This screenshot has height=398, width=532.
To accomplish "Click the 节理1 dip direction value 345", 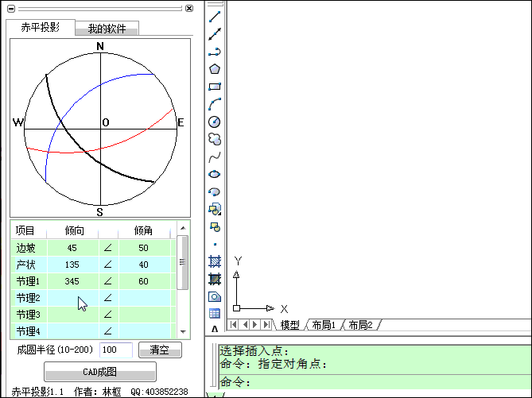I will (72, 281).
